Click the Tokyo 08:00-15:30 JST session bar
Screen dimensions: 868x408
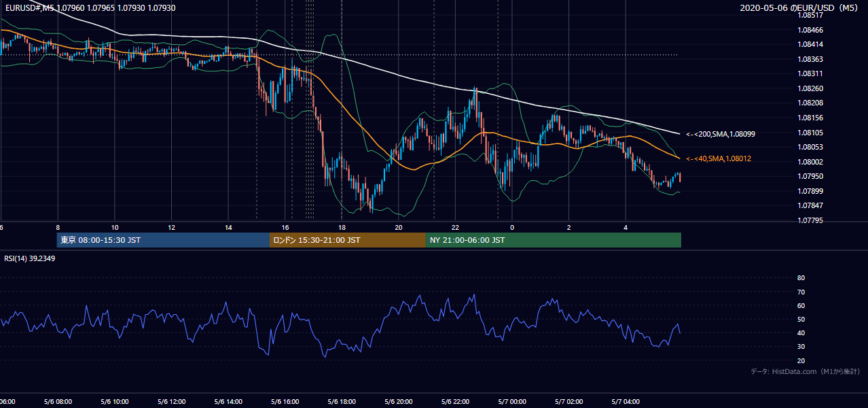click(x=163, y=240)
